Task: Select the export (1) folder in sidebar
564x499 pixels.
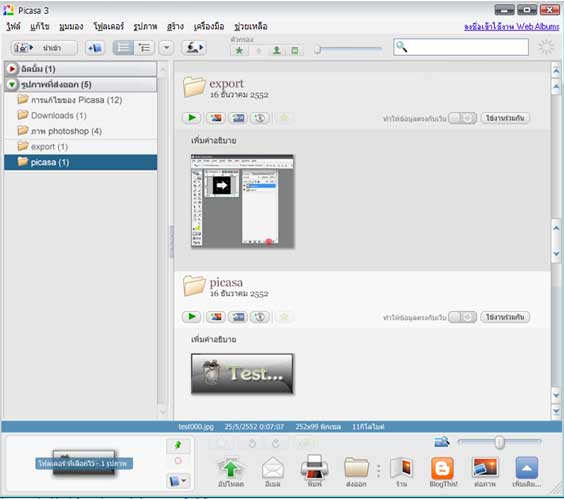Action: (81, 146)
